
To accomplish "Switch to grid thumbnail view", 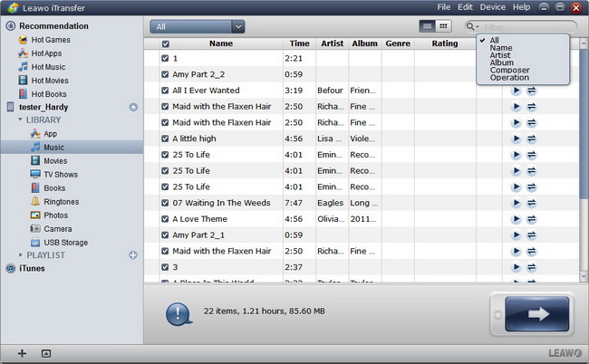I will click(443, 26).
